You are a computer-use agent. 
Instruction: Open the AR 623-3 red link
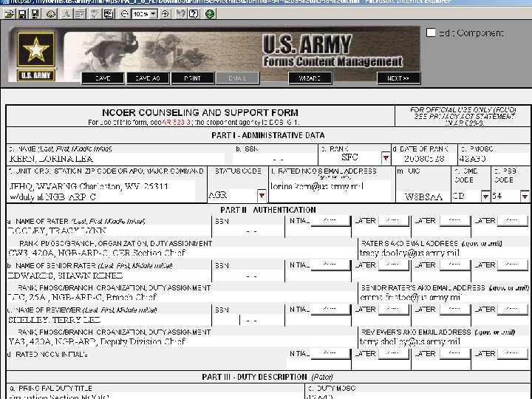point(177,122)
